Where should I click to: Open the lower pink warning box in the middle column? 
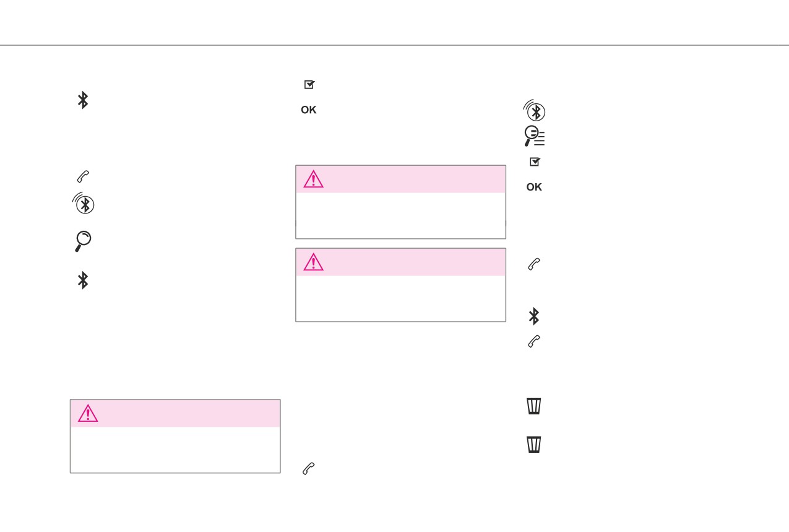point(400,285)
